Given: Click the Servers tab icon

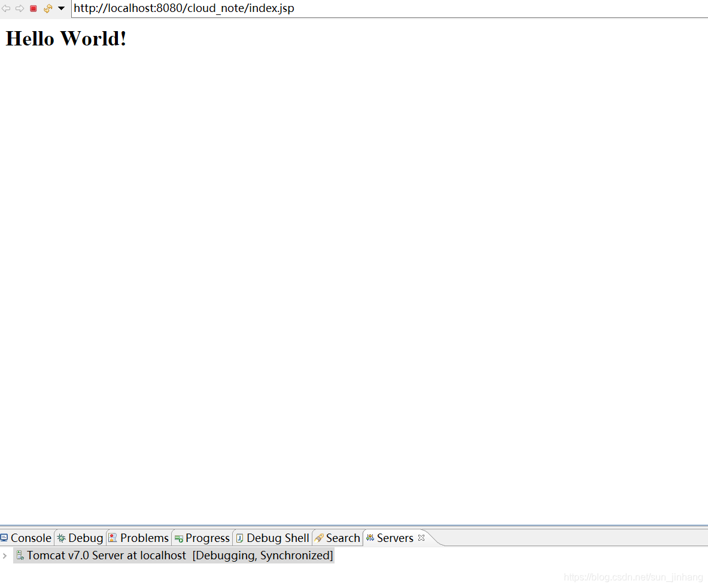Looking at the screenshot, I should 370,538.
